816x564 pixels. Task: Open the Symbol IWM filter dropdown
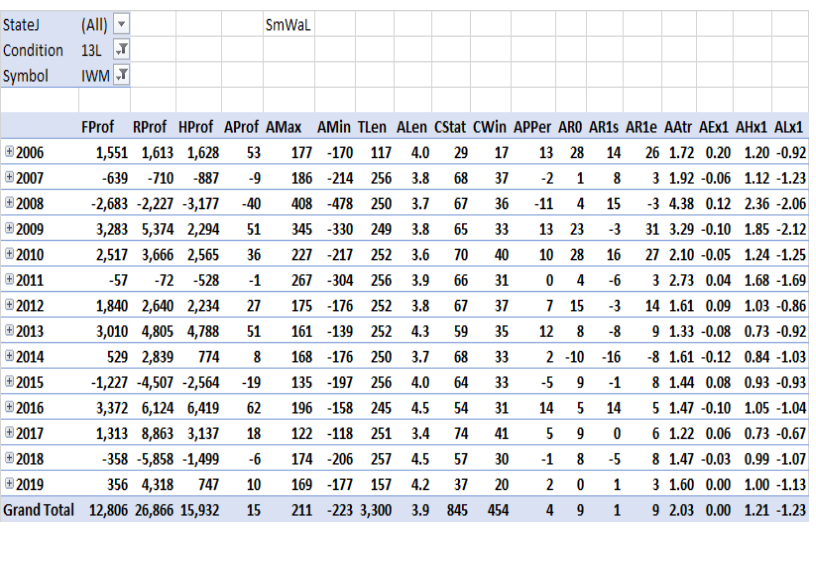(121, 75)
